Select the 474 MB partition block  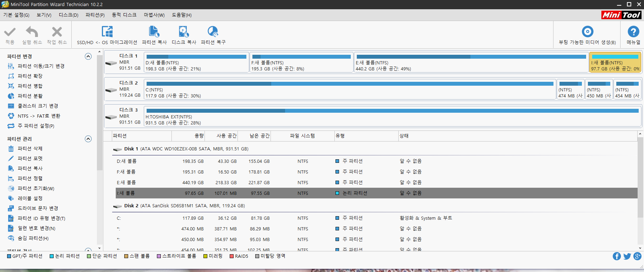tap(571, 90)
